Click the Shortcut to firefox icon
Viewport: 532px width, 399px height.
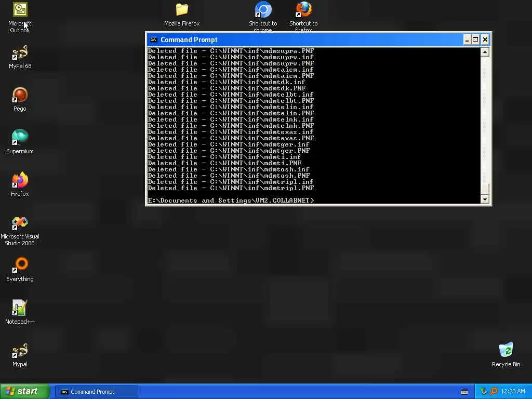[x=303, y=16]
